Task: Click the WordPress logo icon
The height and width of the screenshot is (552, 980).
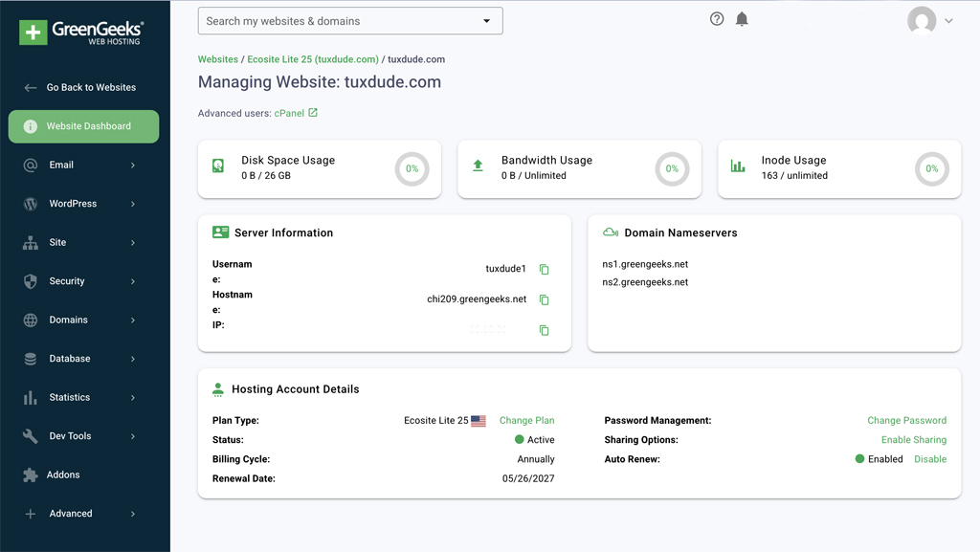Action: tap(30, 204)
